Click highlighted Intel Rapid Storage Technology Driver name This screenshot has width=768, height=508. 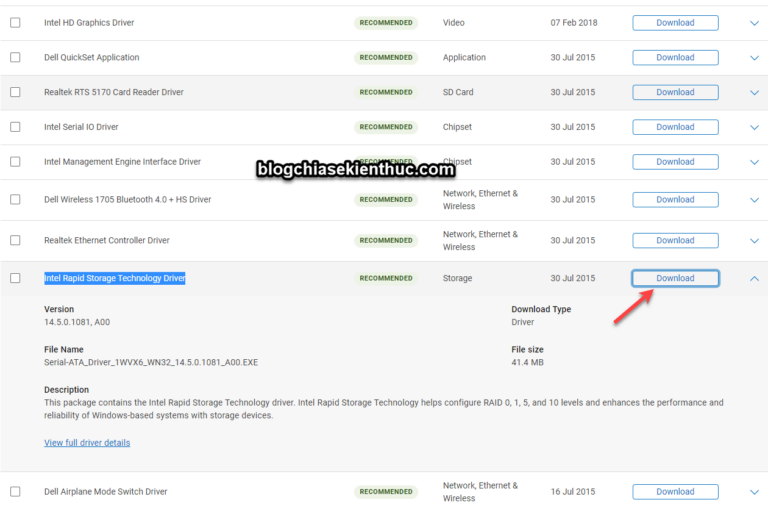click(115, 278)
